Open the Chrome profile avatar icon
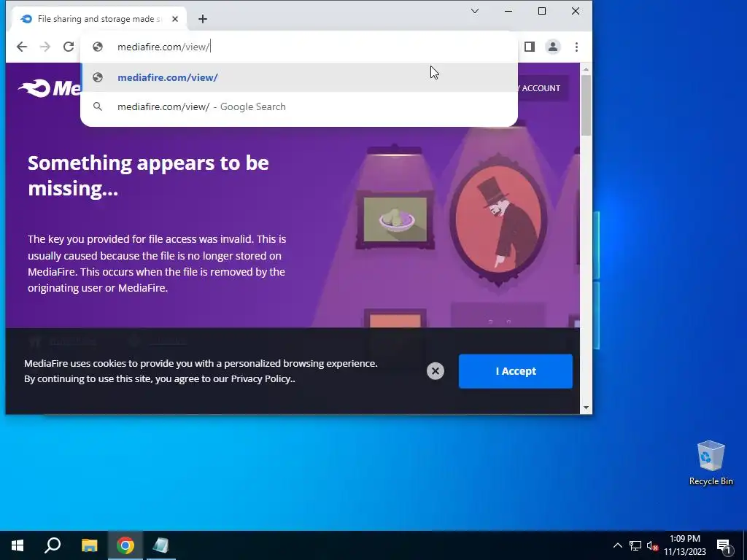 click(553, 47)
